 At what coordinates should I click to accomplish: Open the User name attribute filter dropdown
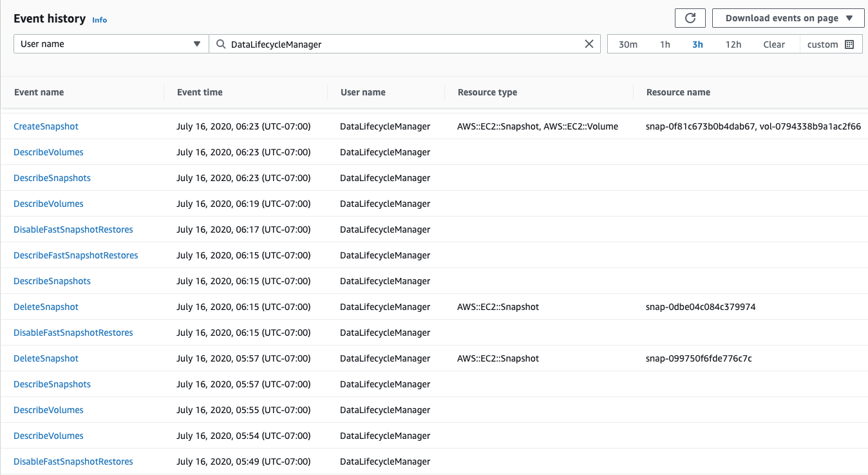(x=110, y=43)
